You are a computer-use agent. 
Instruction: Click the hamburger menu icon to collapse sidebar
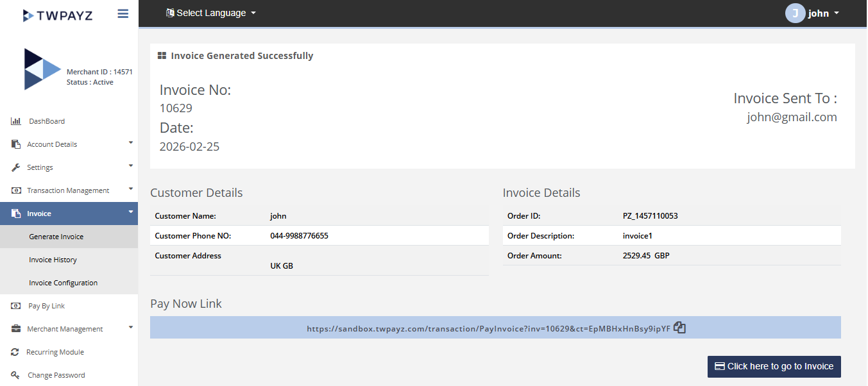click(123, 13)
